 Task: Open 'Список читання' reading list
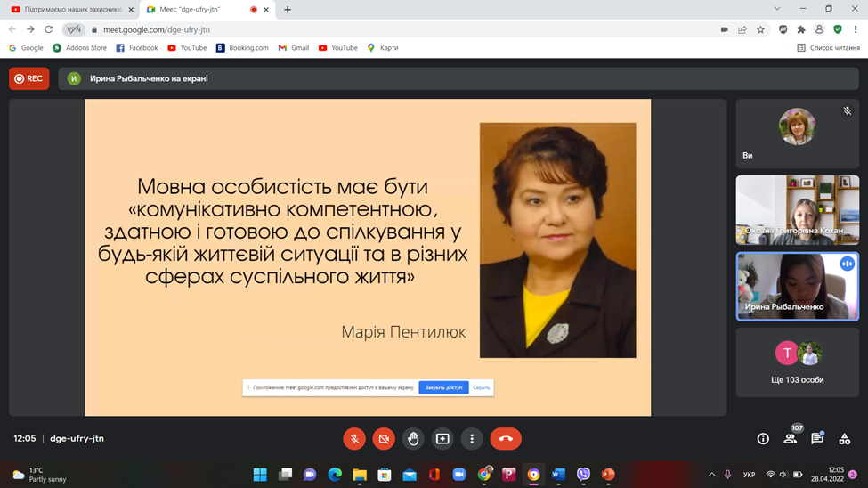click(x=828, y=47)
